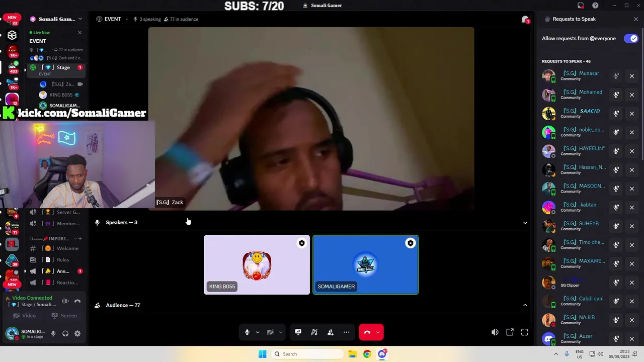Toggle deafen headphones in the user panel
Screen dimensions: 644x362
[65, 333]
